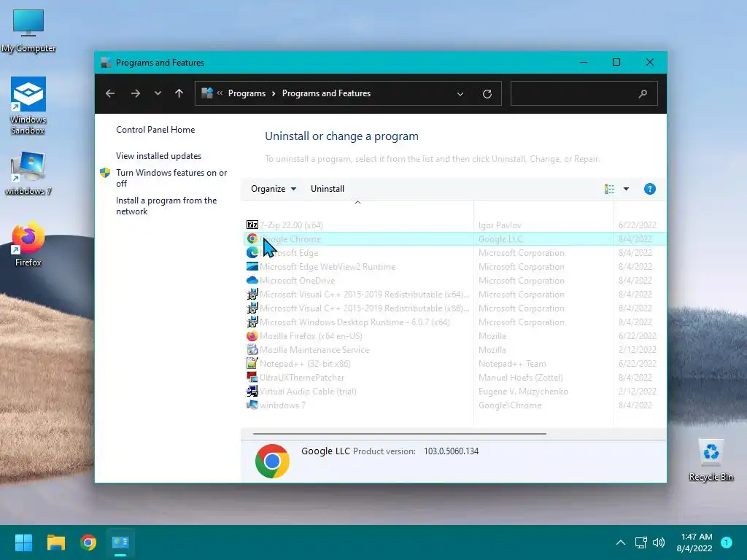This screenshot has height=560, width=747.
Task: Go up one level with Up arrow
Action: tap(179, 93)
